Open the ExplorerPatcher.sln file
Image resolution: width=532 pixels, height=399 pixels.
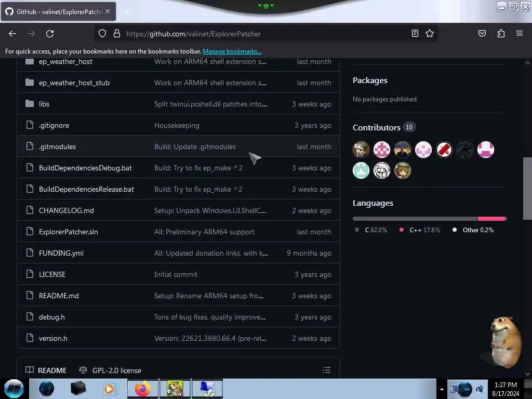tap(68, 232)
